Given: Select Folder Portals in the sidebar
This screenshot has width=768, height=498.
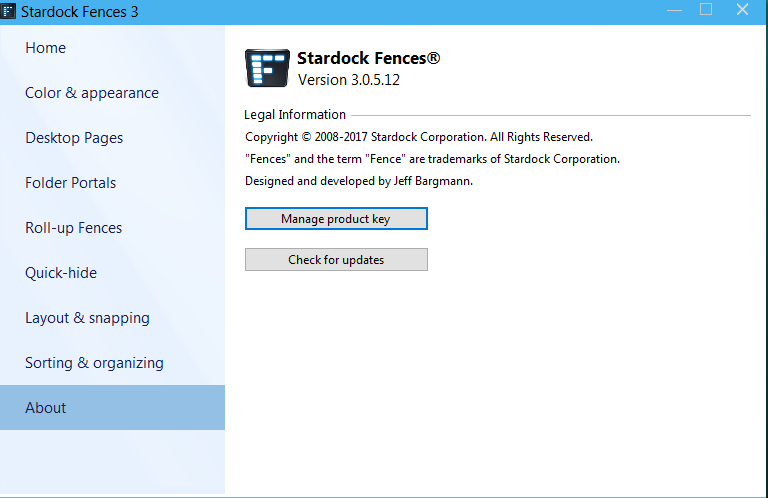Looking at the screenshot, I should click(112, 183).
